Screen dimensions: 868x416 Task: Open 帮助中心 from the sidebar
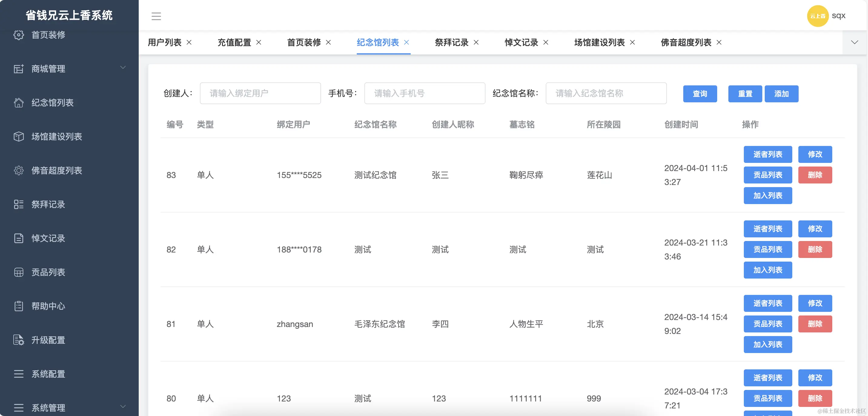(x=49, y=306)
